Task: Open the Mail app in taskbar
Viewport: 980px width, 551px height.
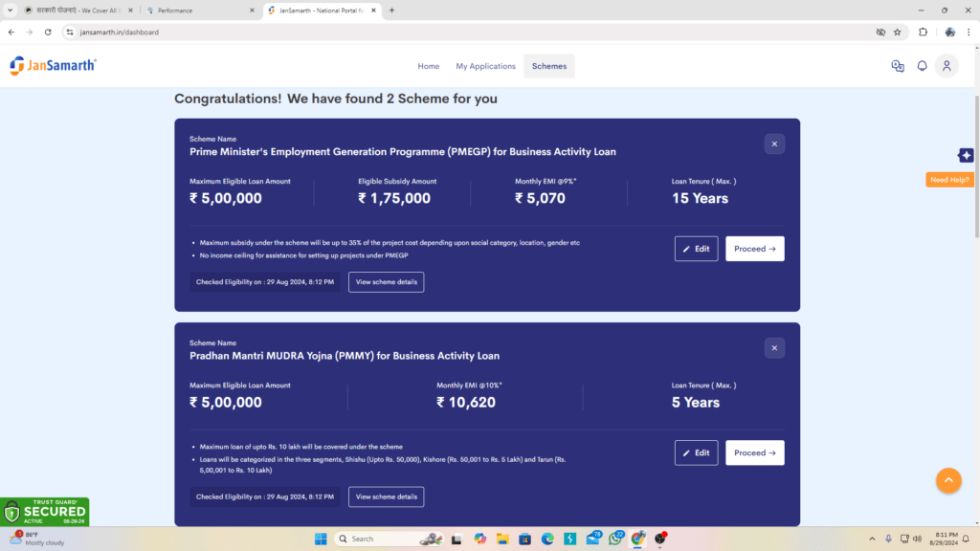Action: pos(593,539)
